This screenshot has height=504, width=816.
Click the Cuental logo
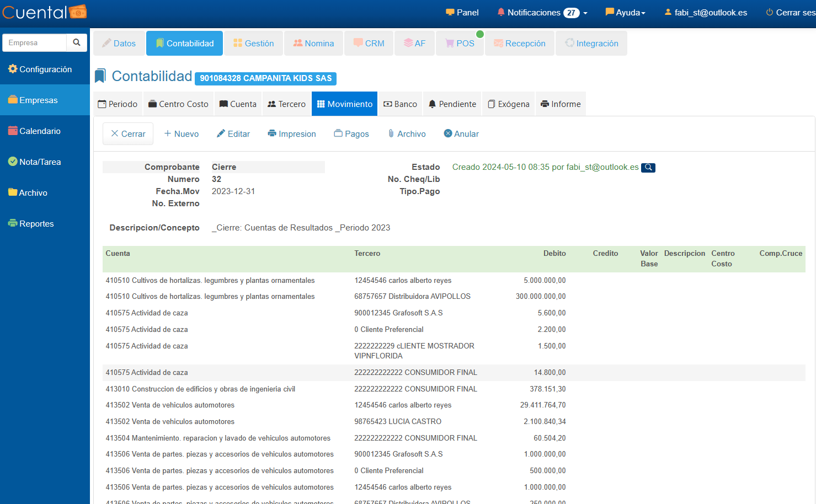[45, 12]
